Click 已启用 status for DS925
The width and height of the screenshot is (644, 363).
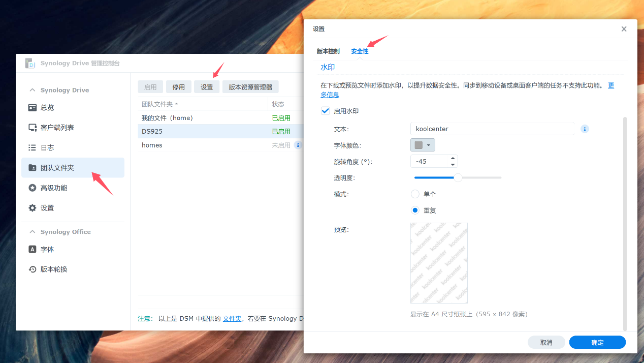(281, 132)
